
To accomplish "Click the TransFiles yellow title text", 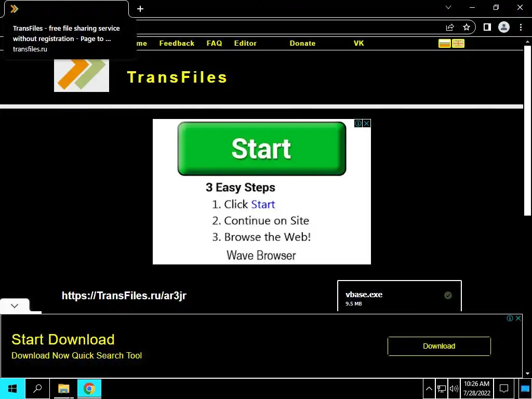I will tap(177, 77).
